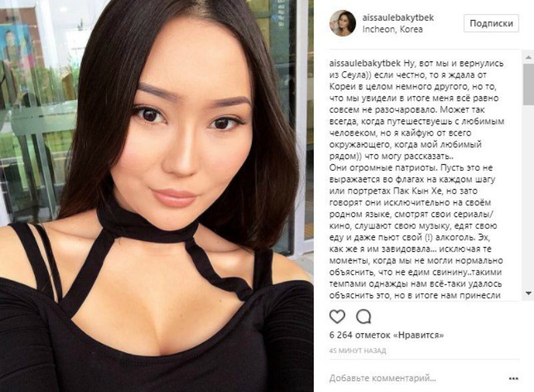This screenshot has height=392, width=534.
Task: Open the profile avatar picture
Action: pyautogui.click(x=342, y=23)
